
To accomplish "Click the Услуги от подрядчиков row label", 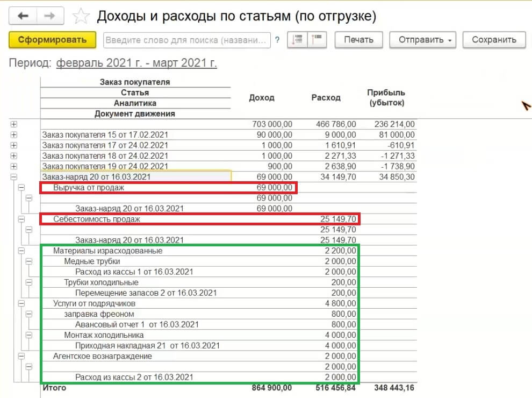I will (94, 303).
